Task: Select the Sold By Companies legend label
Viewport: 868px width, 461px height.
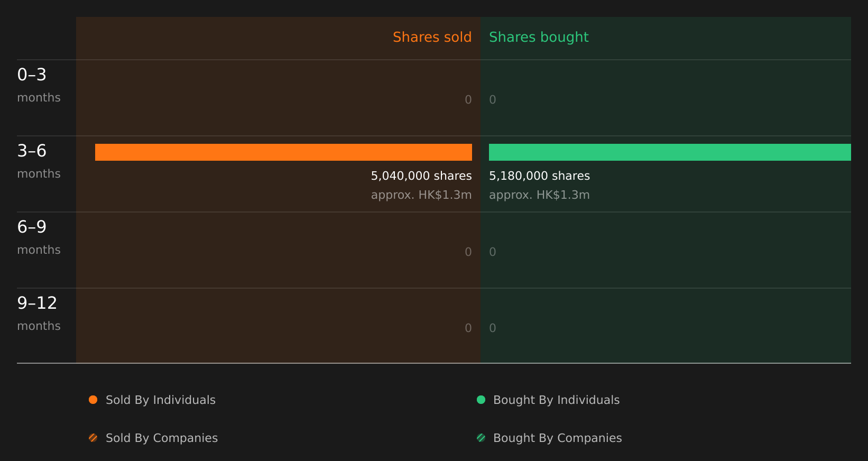Action: click(x=162, y=438)
